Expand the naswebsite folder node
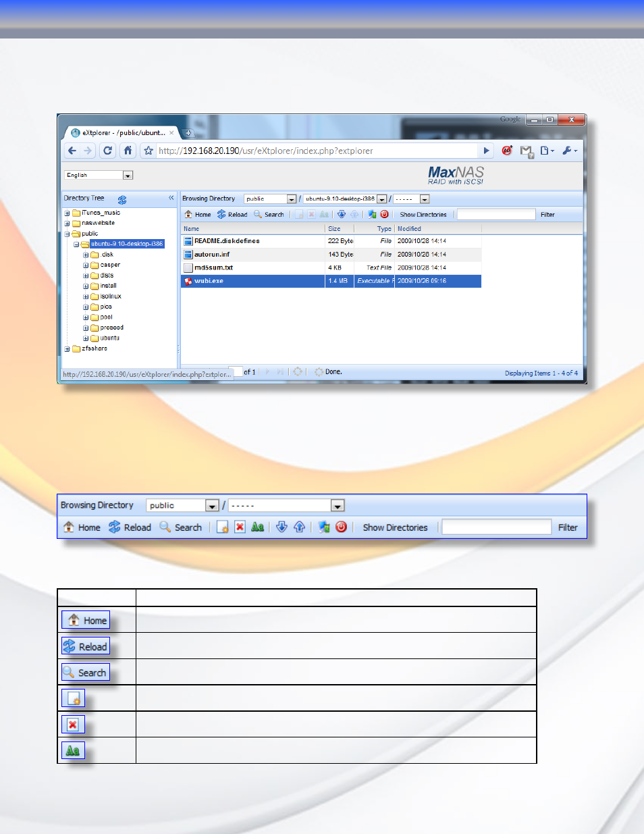The height and width of the screenshot is (834, 644). tap(67, 224)
